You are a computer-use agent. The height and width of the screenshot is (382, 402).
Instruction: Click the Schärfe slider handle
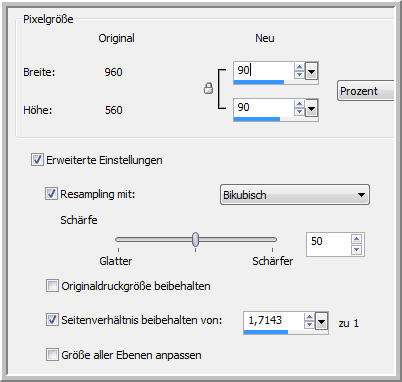point(196,239)
